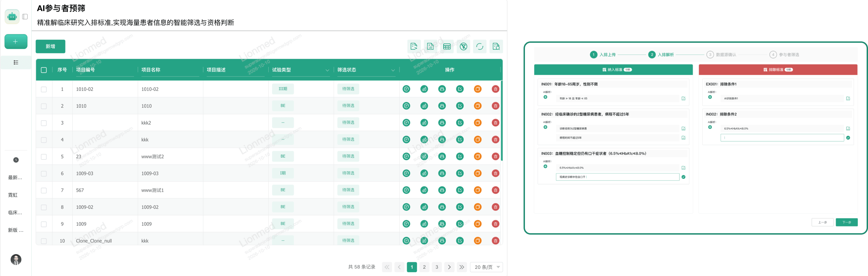Click the clear filter funnel icon
The height and width of the screenshot is (276, 868).
pyautogui.click(x=463, y=47)
